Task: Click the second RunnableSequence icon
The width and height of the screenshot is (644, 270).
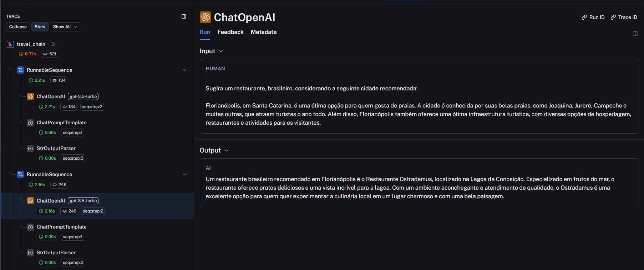Action: (20, 174)
